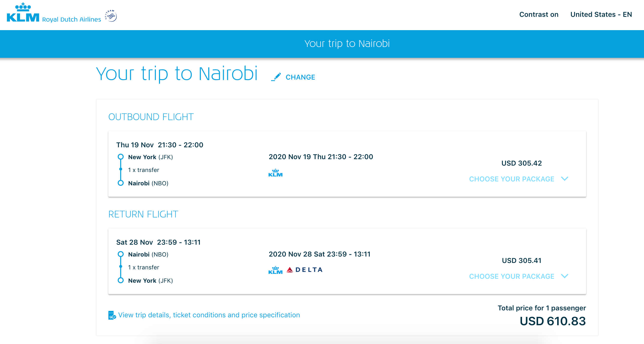Click the SkyTeam alliance emblem
Viewport: 644px width, 344px height.
click(x=111, y=16)
